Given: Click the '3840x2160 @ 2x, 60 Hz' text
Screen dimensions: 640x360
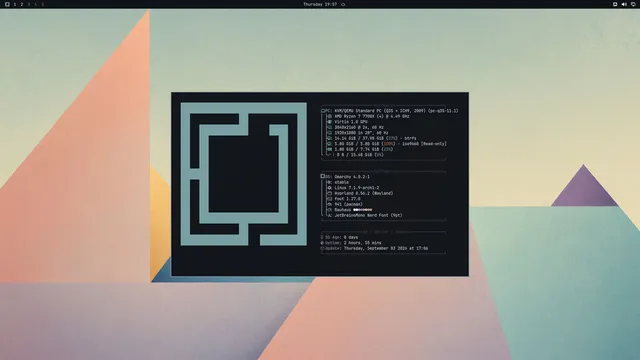Looking at the screenshot, I should tap(359, 127).
